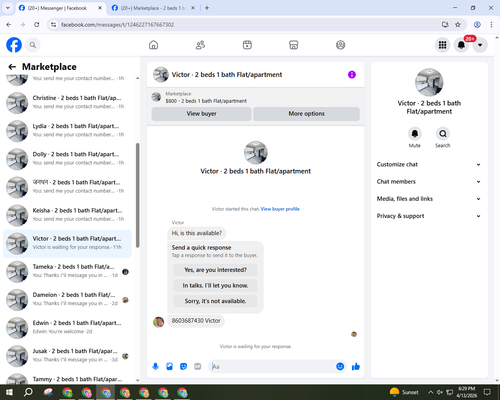Click the More options button
This screenshot has height=400, width=500.
306,114
